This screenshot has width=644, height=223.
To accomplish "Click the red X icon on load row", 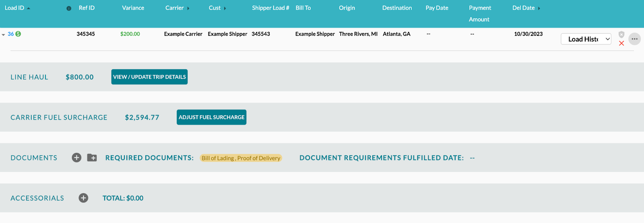I will (621, 43).
